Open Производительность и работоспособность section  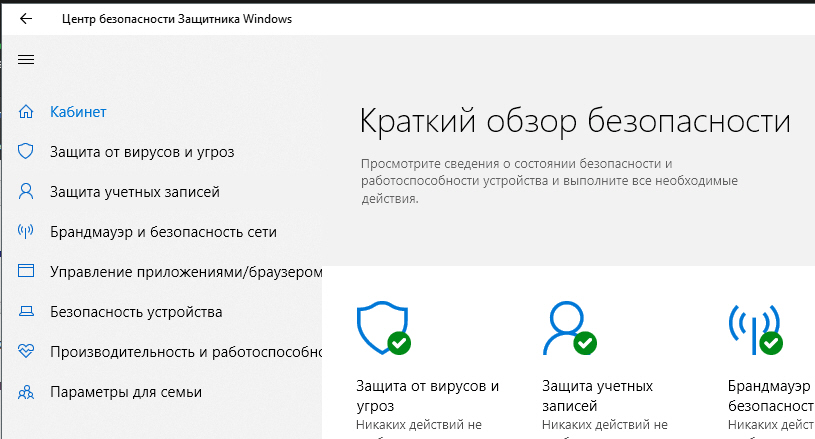(x=186, y=352)
